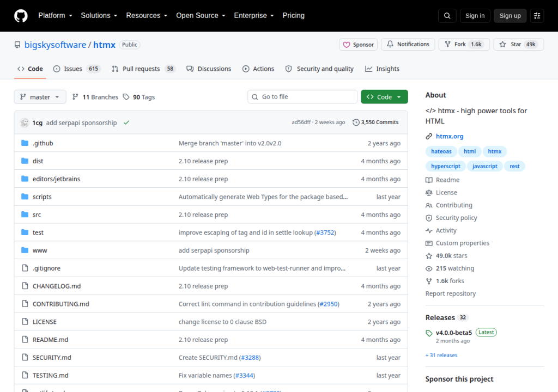The width and height of the screenshot is (558, 392).
Task: Open the Discussions tab
Action: pyautogui.click(x=209, y=69)
